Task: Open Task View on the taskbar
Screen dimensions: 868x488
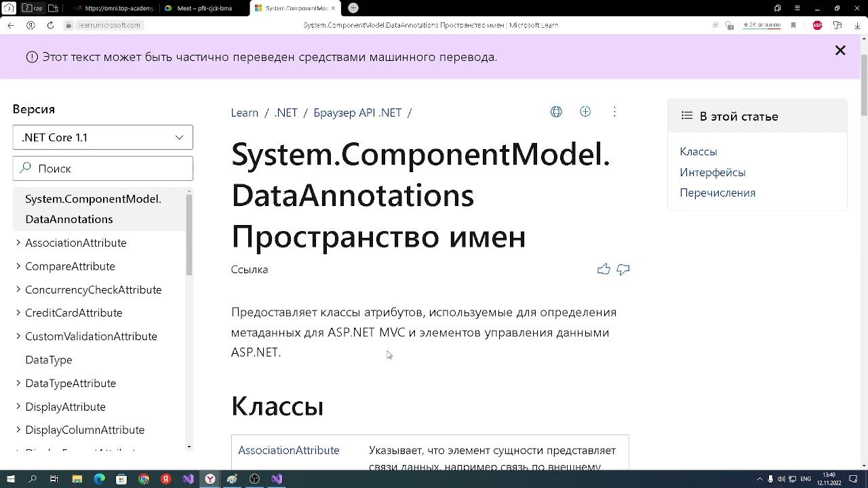Action: 54,479
